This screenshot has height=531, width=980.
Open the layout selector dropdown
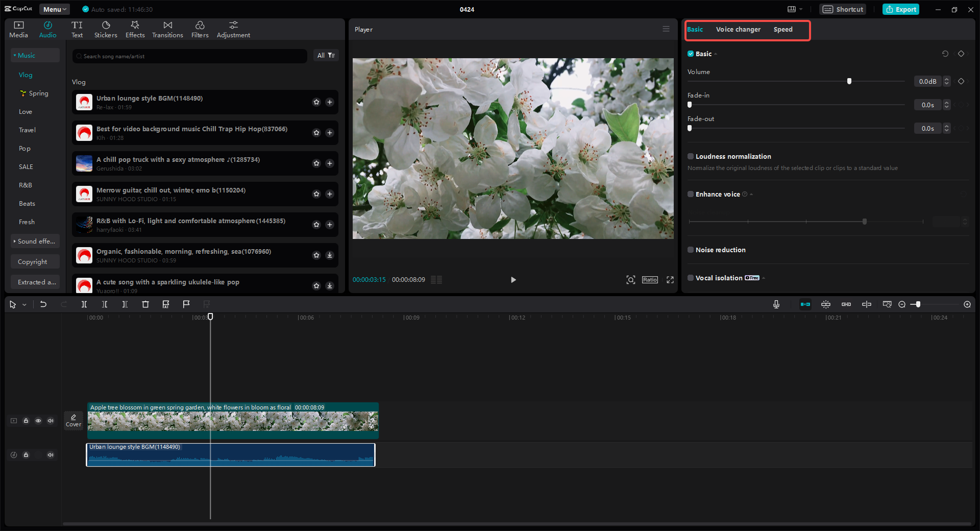795,9
